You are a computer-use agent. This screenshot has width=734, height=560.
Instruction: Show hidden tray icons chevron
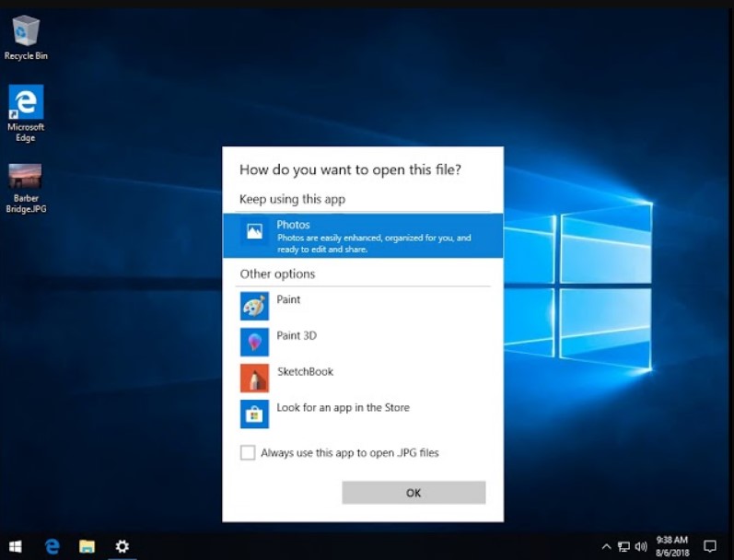(606, 546)
